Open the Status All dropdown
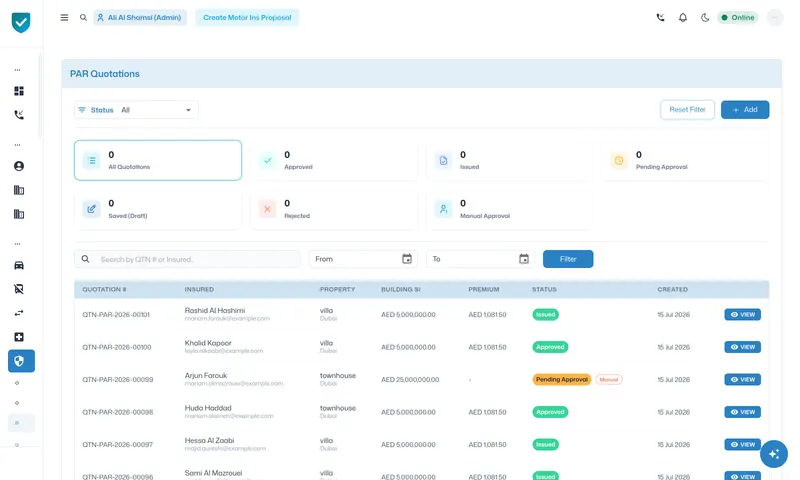 (136, 110)
